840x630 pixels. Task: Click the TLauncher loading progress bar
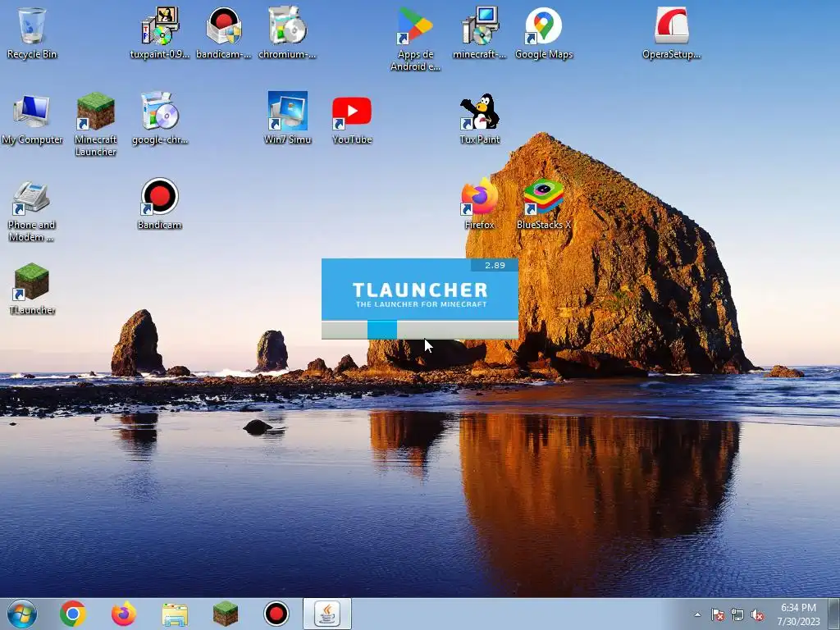(420, 330)
